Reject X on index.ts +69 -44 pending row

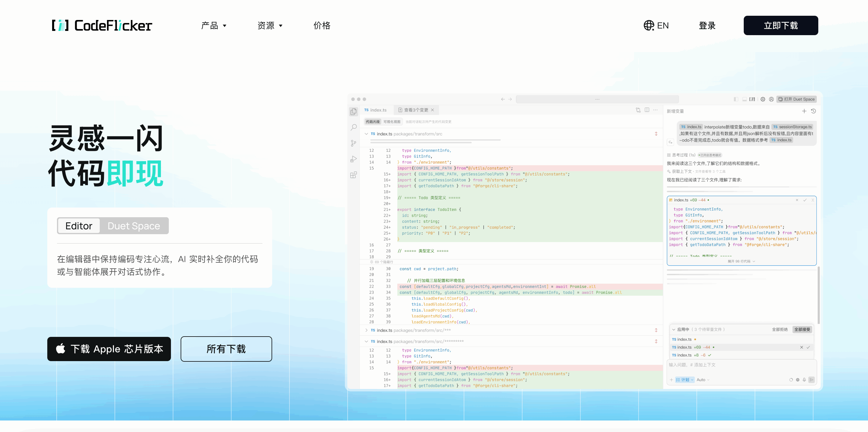pos(802,347)
